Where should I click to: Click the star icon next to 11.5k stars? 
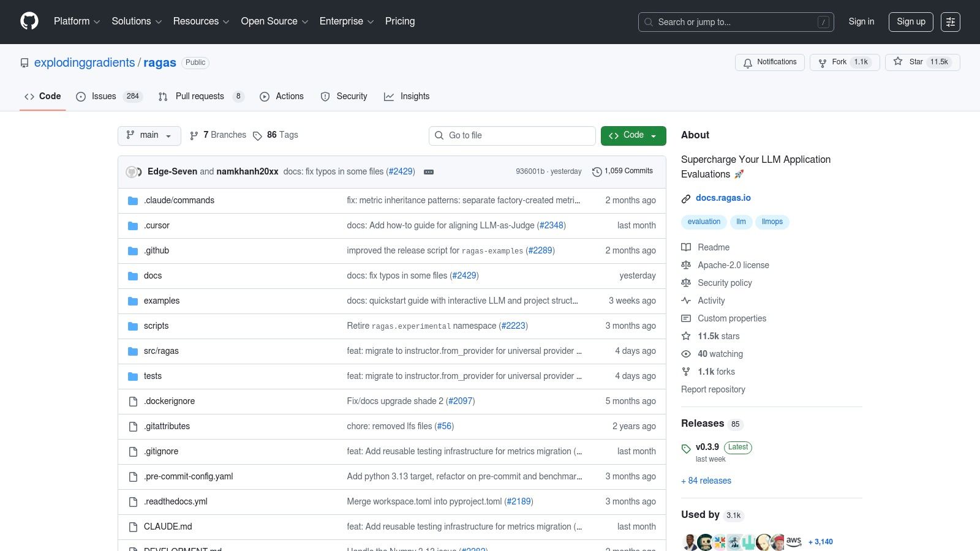(x=686, y=336)
